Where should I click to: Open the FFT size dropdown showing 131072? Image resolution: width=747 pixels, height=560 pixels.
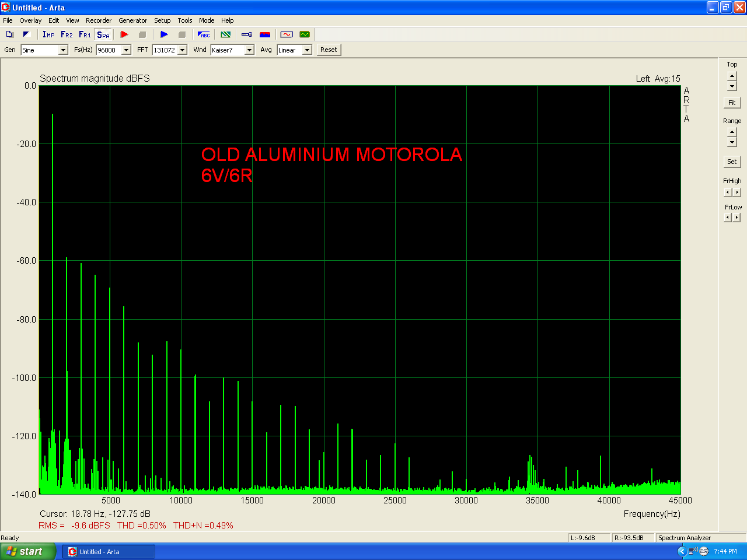click(169, 50)
